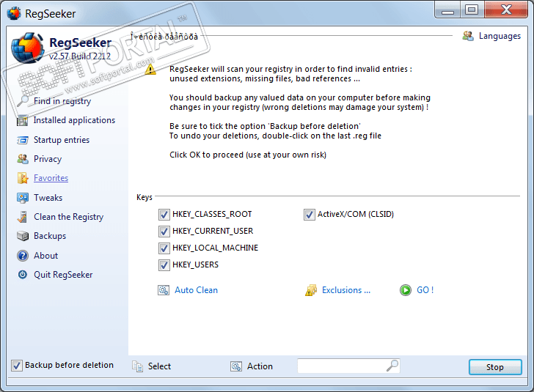This screenshot has height=392, width=534.
Task: Toggle Backup before deletion checkbox
Action: coord(17,366)
